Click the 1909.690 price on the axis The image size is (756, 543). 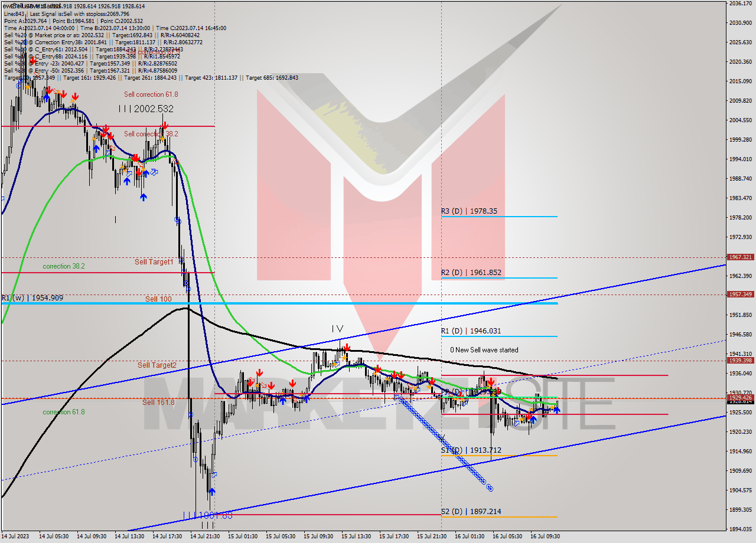[740, 470]
